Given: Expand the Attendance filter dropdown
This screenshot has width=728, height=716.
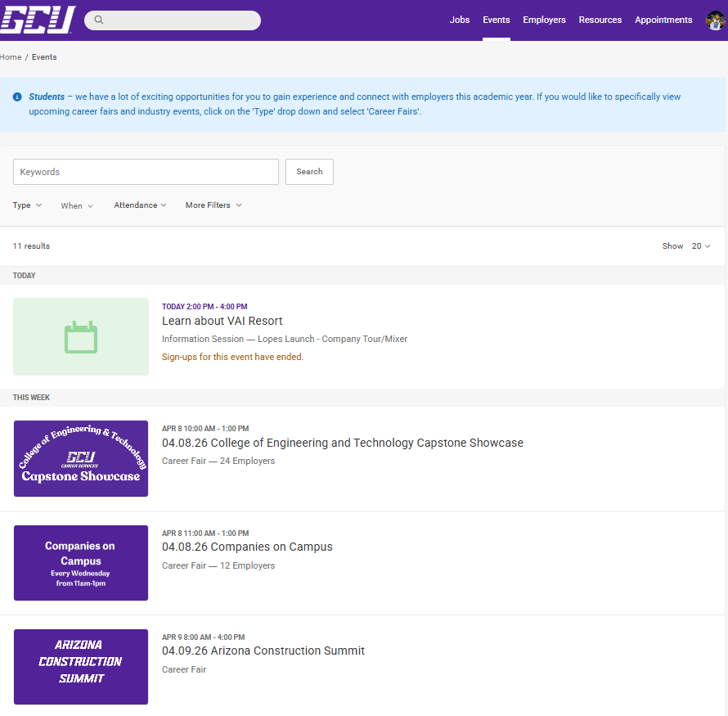Looking at the screenshot, I should pyautogui.click(x=140, y=205).
